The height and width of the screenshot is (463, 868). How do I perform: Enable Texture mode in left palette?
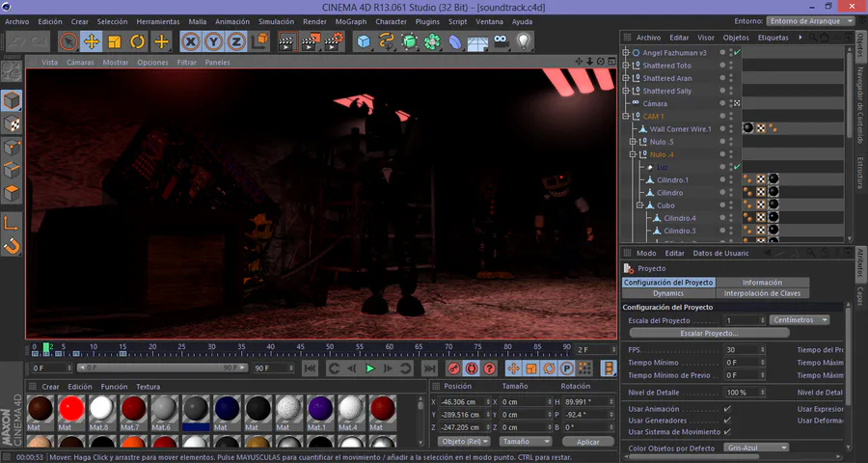coord(12,124)
